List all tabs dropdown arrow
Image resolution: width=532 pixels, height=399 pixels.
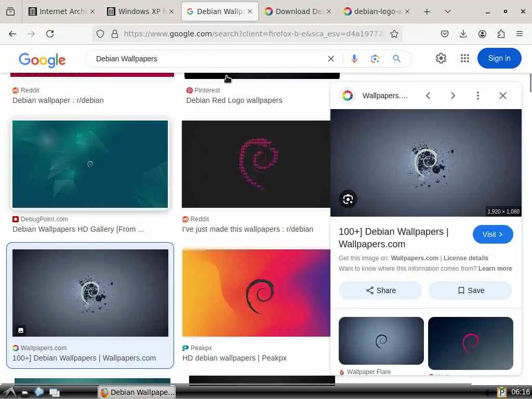coord(448,11)
